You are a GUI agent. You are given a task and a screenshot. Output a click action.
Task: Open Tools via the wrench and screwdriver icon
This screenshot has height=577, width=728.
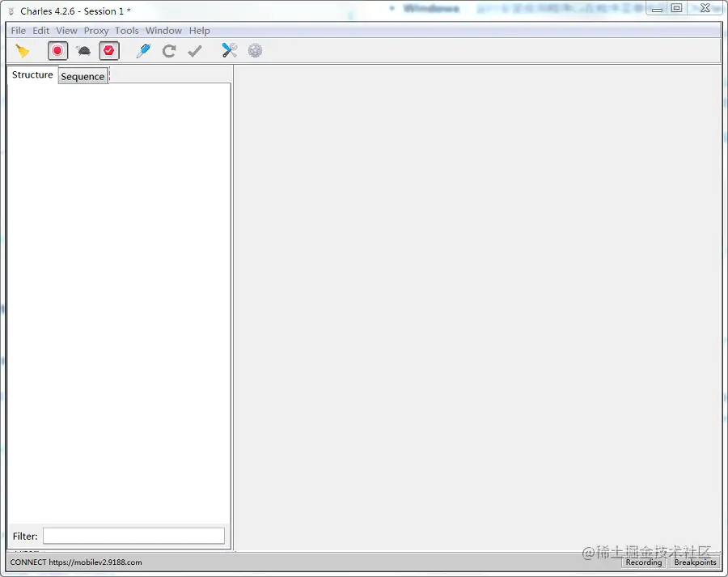point(230,51)
